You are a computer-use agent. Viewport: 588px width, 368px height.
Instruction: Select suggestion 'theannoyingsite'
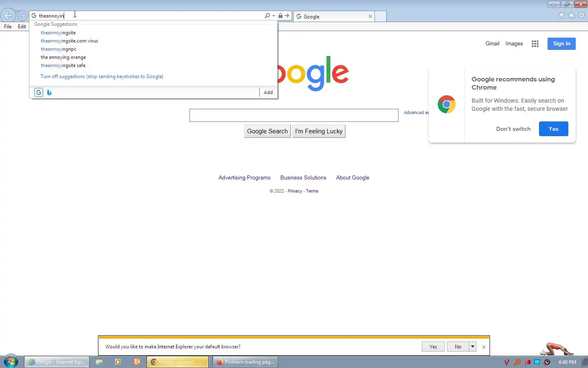pyautogui.click(x=58, y=33)
